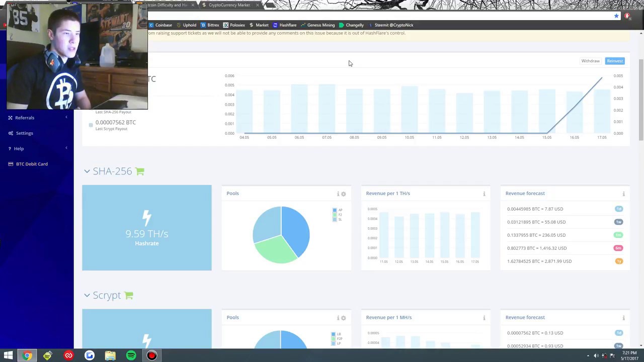Click the SHA-256 shopping cart icon

(140, 171)
